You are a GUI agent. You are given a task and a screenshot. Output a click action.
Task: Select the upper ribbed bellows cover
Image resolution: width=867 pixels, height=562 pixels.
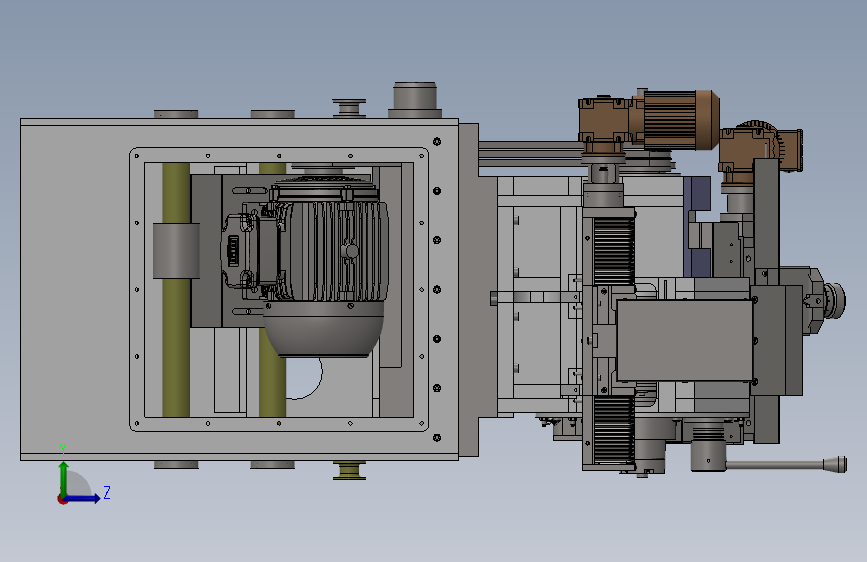[x=613, y=251]
